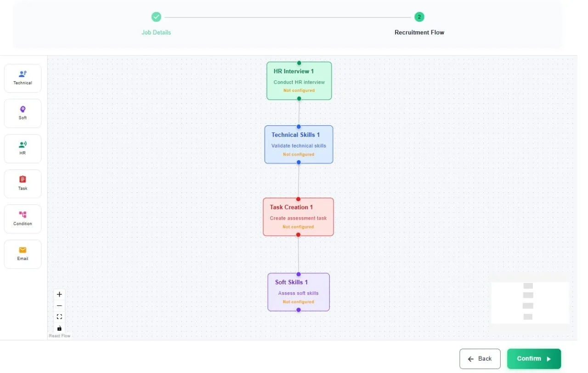Click the top handle of Soft Skills 1
Image resolution: width=588 pixels, height=373 pixels.
point(299,274)
